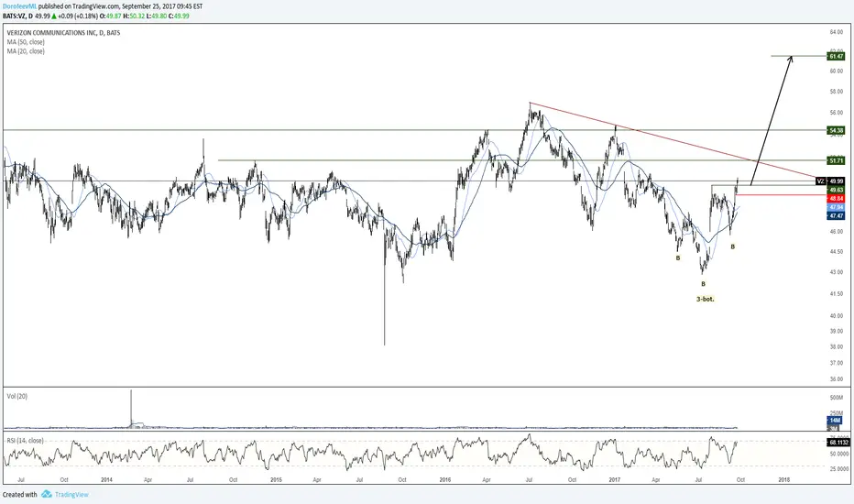Click the 58.00 price axis label
Screen dimensions: 854x504
point(836,92)
